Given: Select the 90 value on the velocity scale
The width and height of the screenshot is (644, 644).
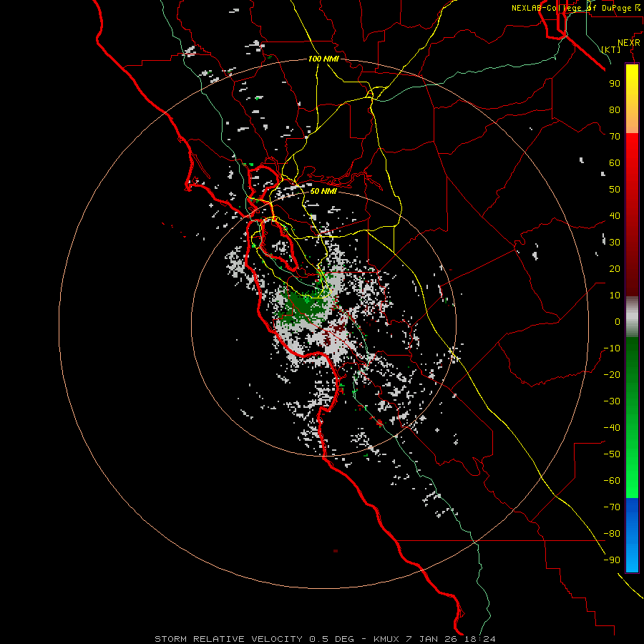Looking at the screenshot, I should click(x=615, y=84).
